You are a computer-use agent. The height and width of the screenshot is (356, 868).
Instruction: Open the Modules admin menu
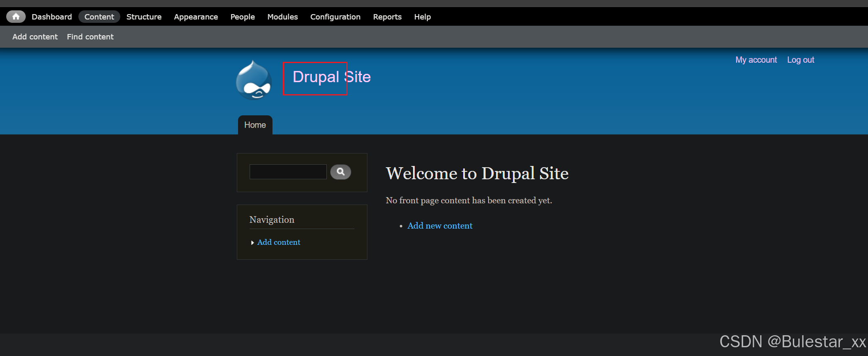tap(282, 17)
